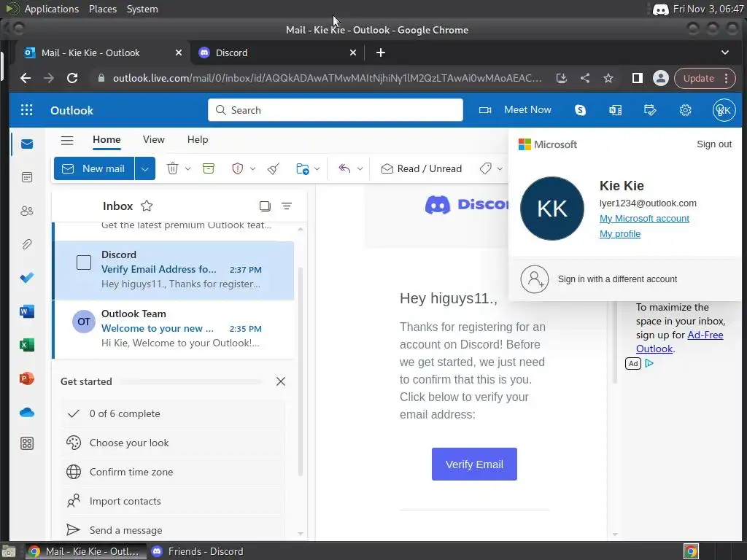Tick the checkbox on Discord email
Viewport: 747px width, 560px height.
pos(84,262)
